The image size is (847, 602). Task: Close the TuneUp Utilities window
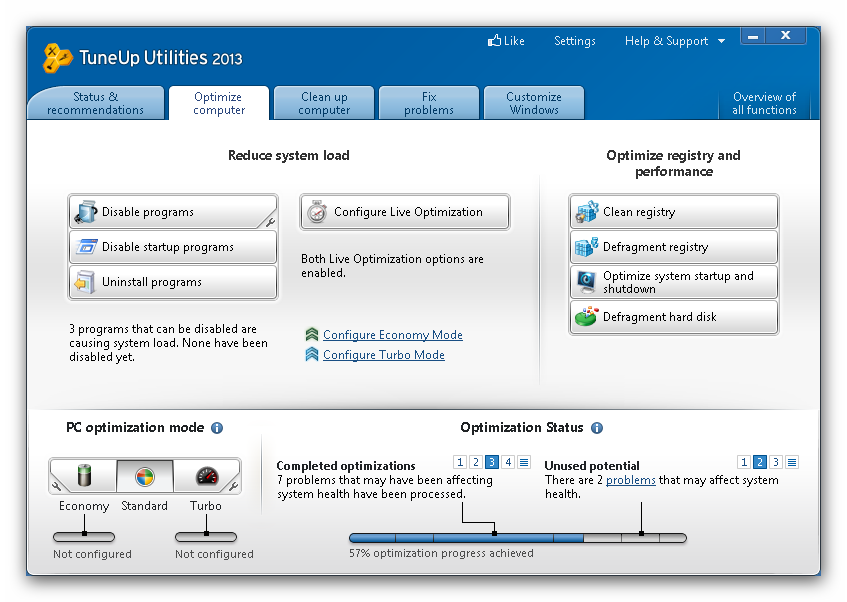(x=786, y=36)
